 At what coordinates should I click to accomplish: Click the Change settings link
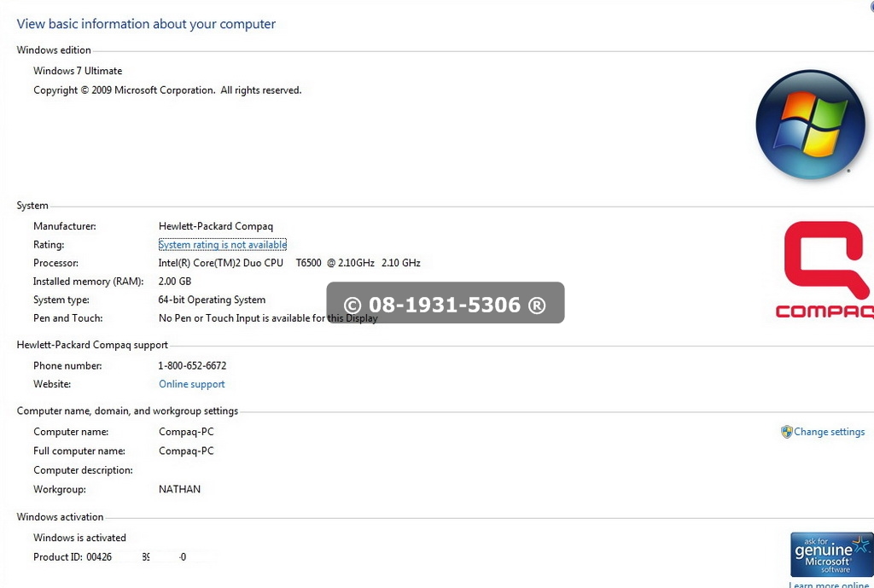pos(829,432)
